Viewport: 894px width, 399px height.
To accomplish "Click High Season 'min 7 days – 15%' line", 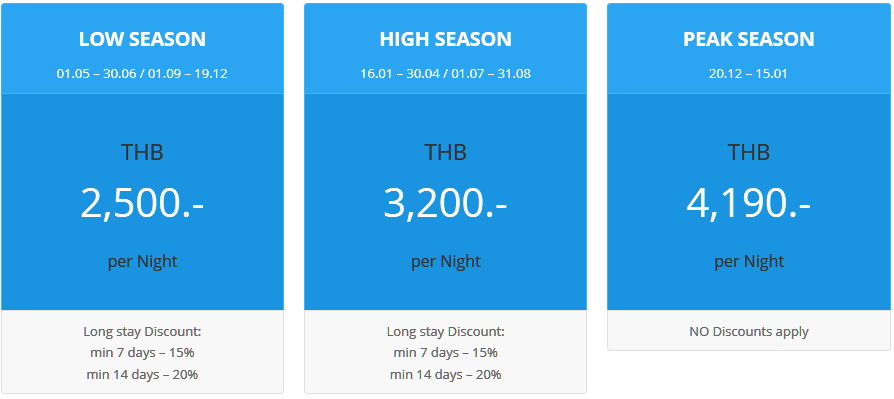I will point(445,353).
